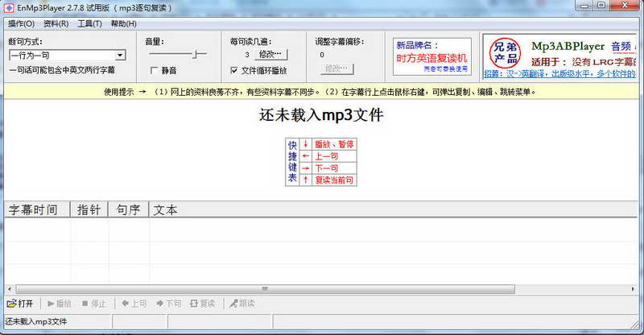Click the status bar 还未载入mp3文件 text

(x=36, y=321)
